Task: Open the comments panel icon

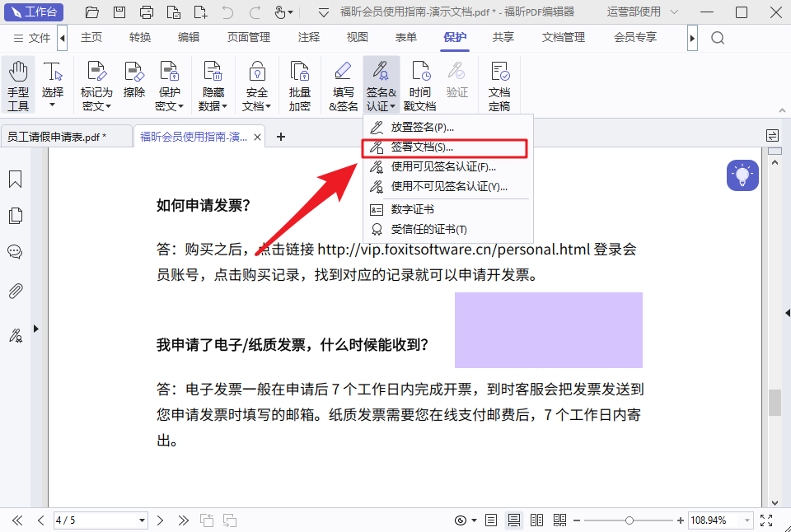Action: point(15,252)
